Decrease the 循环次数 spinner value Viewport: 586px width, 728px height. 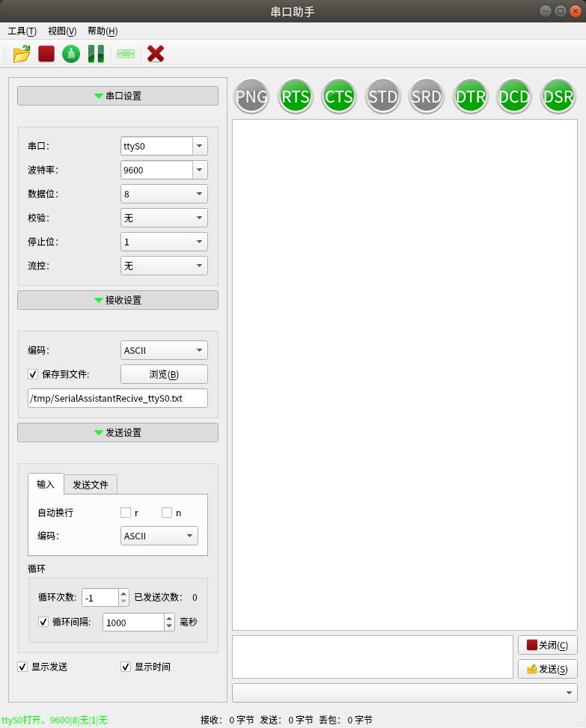(123, 602)
